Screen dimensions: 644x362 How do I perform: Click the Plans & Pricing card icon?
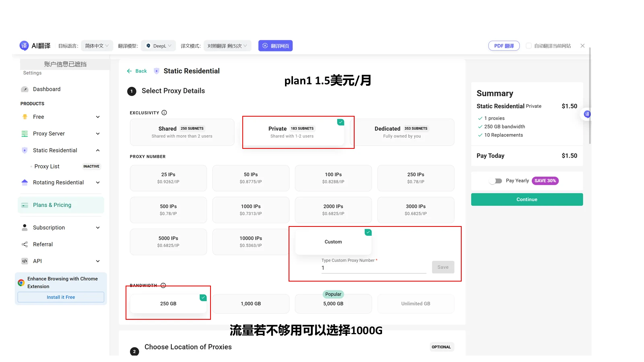click(25, 205)
